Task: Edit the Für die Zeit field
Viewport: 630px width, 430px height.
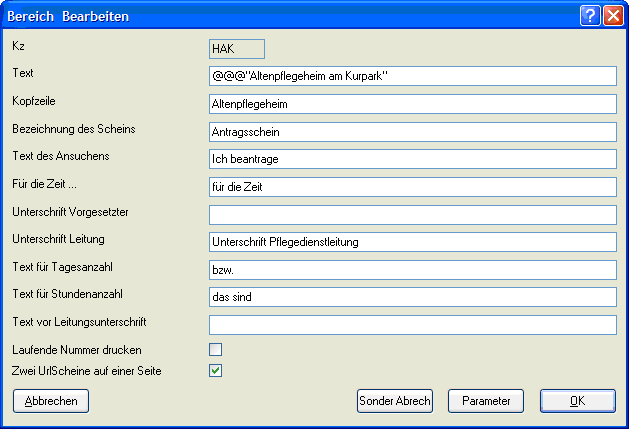Action: (412, 187)
